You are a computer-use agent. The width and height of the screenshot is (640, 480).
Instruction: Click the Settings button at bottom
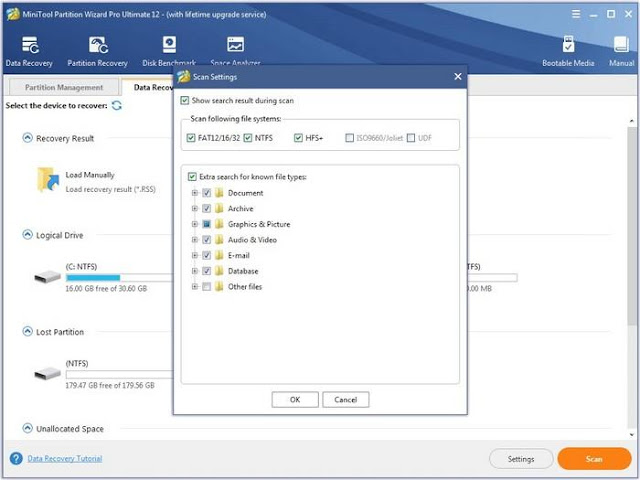point(521,459)
